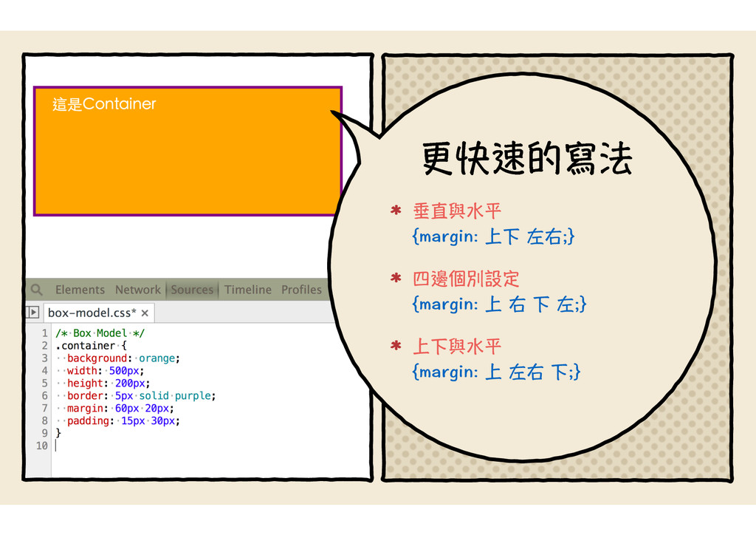The width and height of the screenshot is (756, 535).
Task: Click the red text 垂直與水平
Action: (457, 211)
